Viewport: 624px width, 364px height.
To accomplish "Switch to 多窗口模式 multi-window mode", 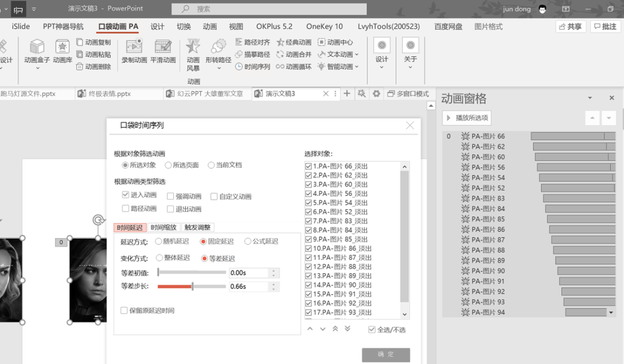I will tap(408, 94).
